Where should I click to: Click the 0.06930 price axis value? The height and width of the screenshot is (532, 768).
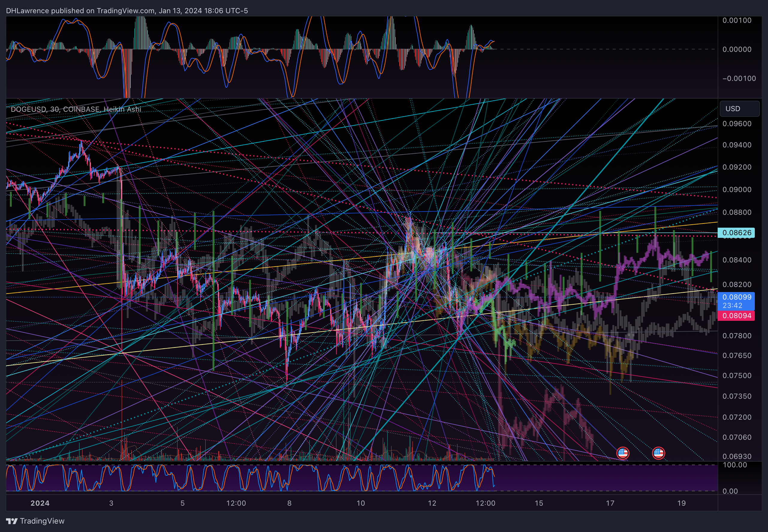(x=737, y=456)
